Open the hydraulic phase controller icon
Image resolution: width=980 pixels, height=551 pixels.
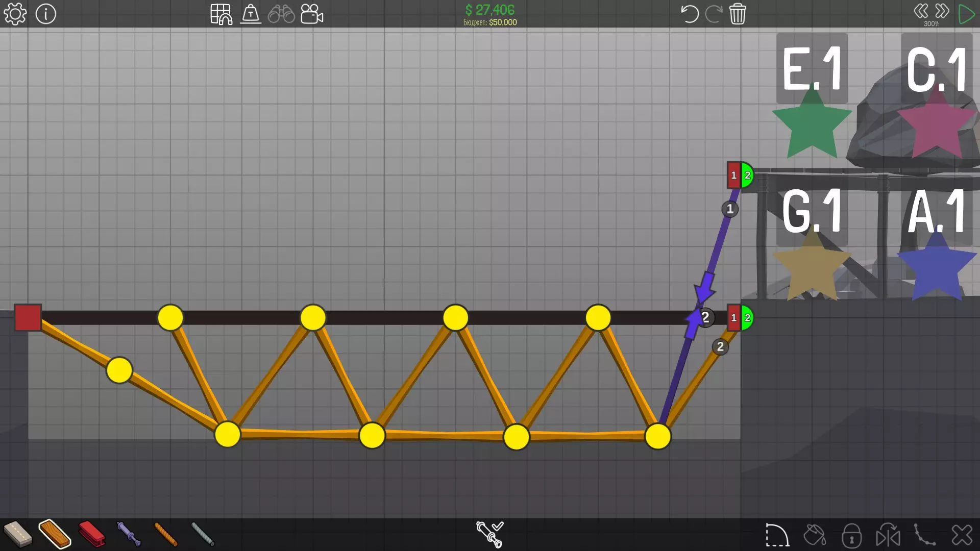coord(489,534)
